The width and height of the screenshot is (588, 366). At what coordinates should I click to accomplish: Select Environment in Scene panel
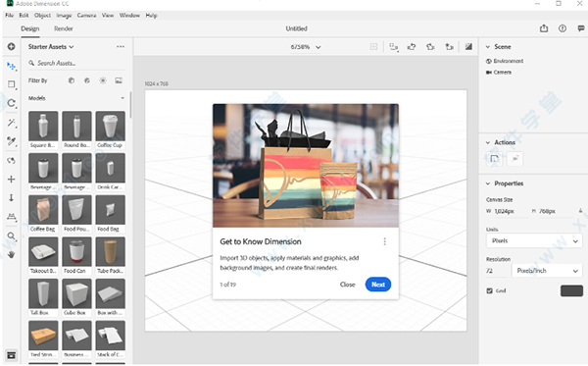[505, 61]
